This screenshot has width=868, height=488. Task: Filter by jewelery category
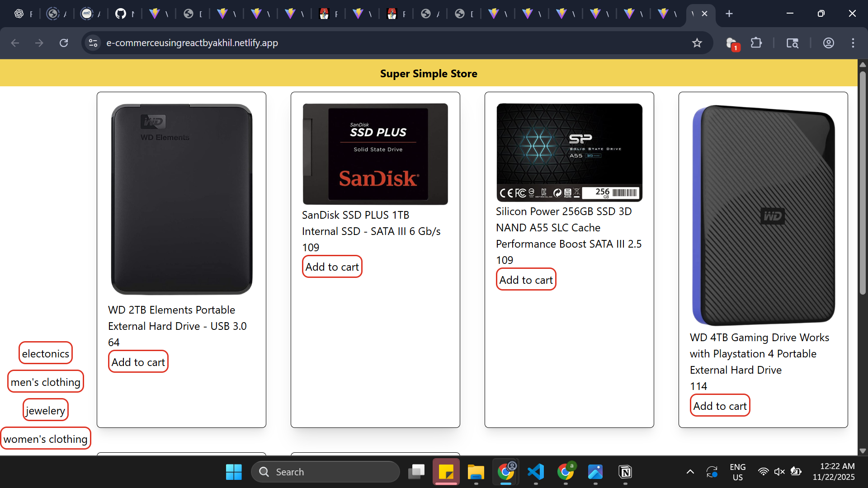point(46,410)
